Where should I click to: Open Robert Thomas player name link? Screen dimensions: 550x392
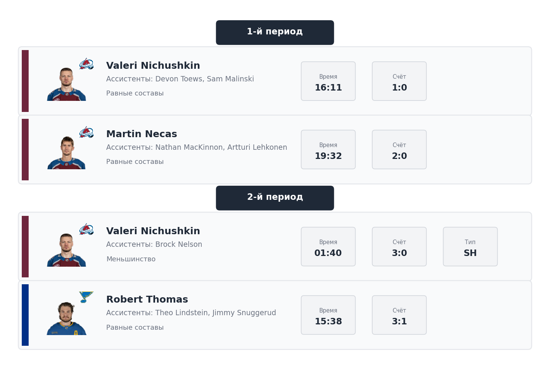click(x=147, y=300)
